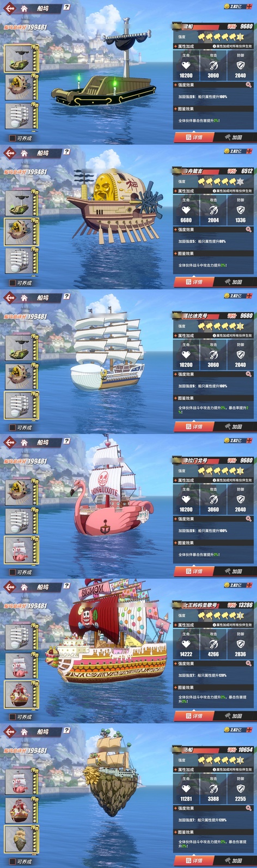Click back arrow above the coffin boat
Screen dimensions: 257x868
tap(10, 8)
